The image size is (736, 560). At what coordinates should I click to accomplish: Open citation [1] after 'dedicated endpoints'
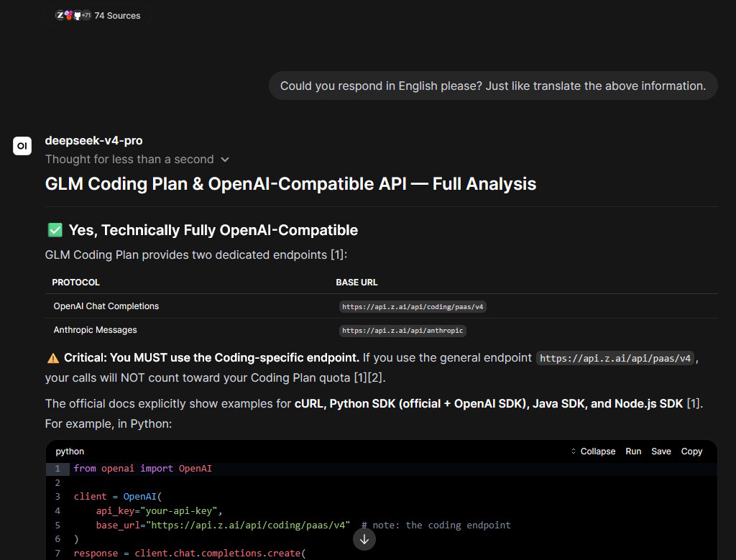[x=337, y=255]
